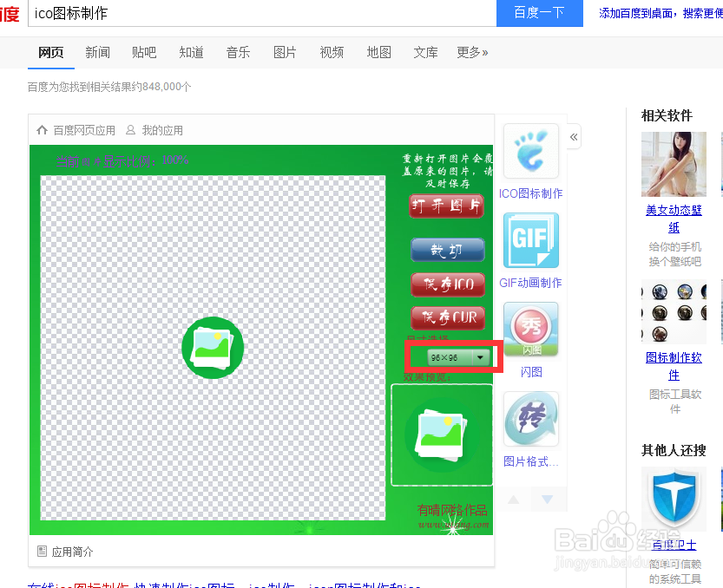The height and width of the screenshot is (588, 723).
Task: Click the green picture icon on the canvas
Action: pyautogui.click(x=213, y=348)
